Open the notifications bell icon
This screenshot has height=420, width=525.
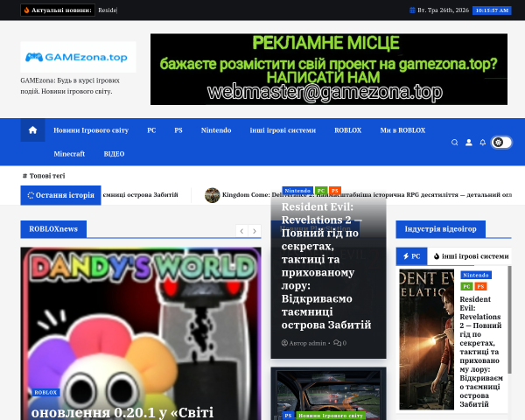click(482, 143)
